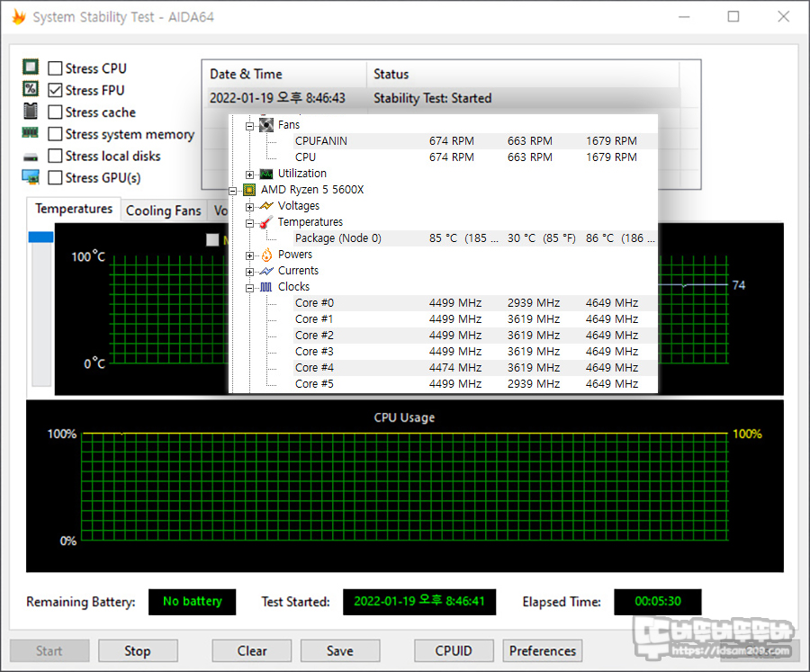The height and width of the screenshot is (672, 810).
Task: Click the disk drive icon beside Stress local disks
Action: pyautogui.click(x=31, y=157)
